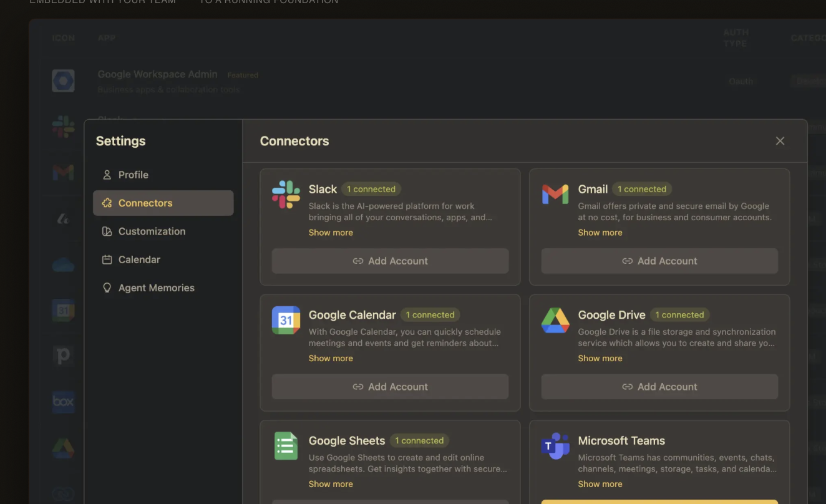Viewport: 826px width, 504px height.
Task: Click Gmail icon in the background app table
Action: pyautogui.click(x=63, y=172)
